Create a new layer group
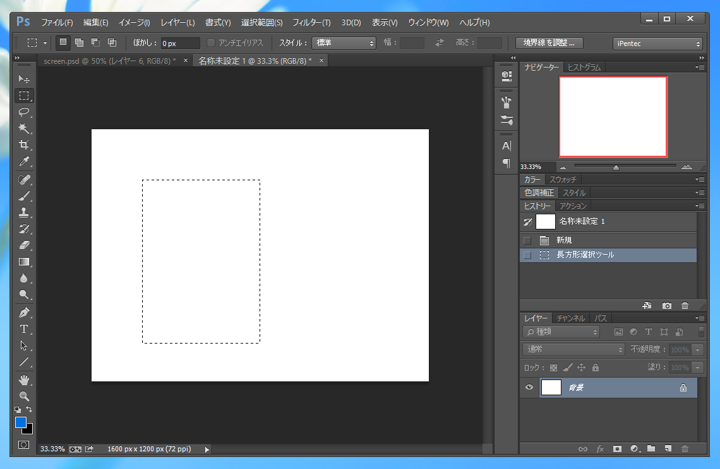The width and height of the screenshot is (720, 469). pos(651,449)
